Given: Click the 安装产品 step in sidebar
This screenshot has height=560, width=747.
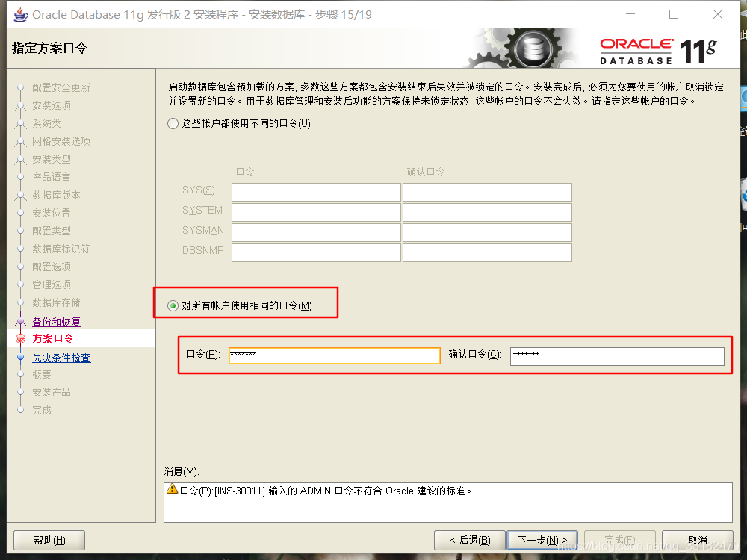Looking at the screenshot, I should [52, 393].
